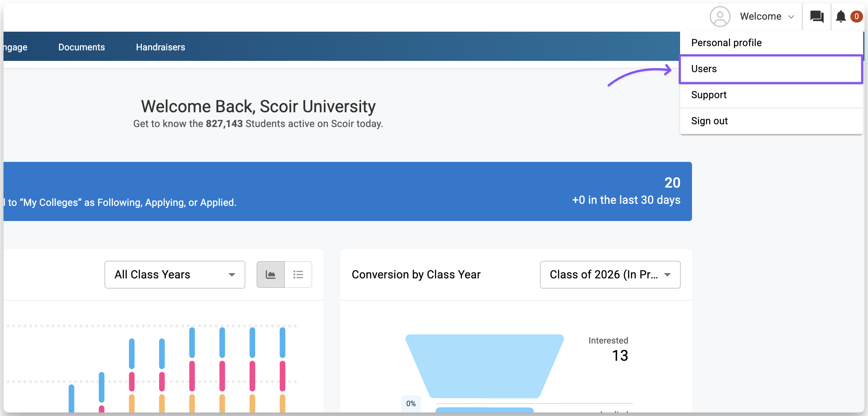Select Users from account menu
868x416 pixels.
tap(704, 69)
